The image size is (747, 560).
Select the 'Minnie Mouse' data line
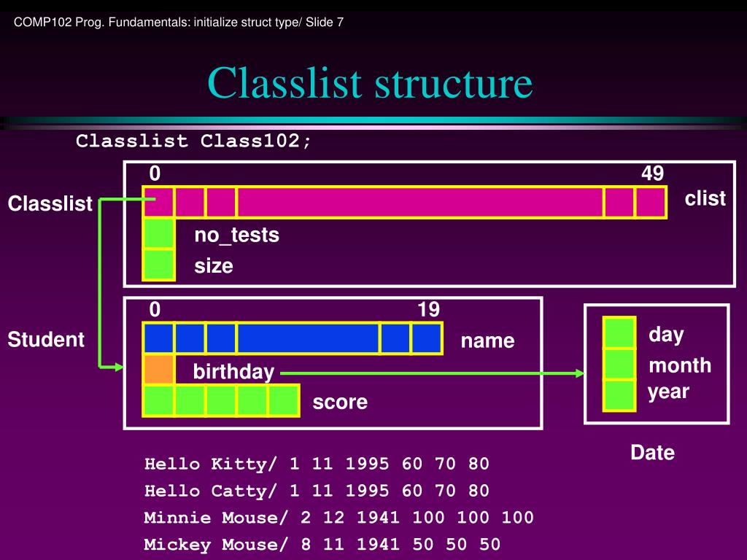[x=338, y=518]
